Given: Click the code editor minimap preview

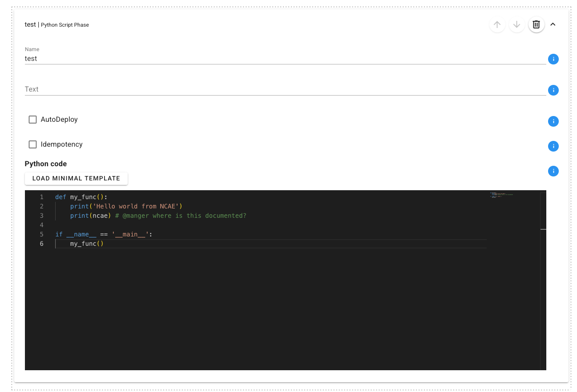Looking at the screenshot, I should point(501,195).
